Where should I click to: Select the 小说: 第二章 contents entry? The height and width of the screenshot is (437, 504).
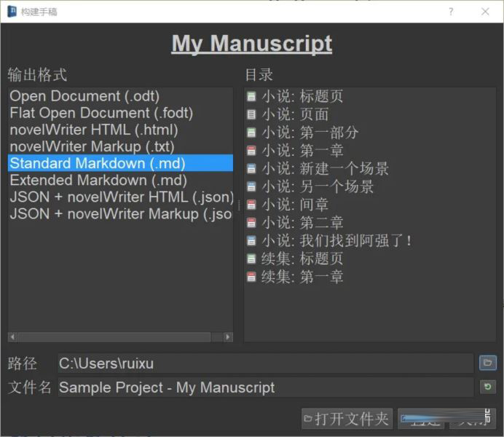point(370,222)
